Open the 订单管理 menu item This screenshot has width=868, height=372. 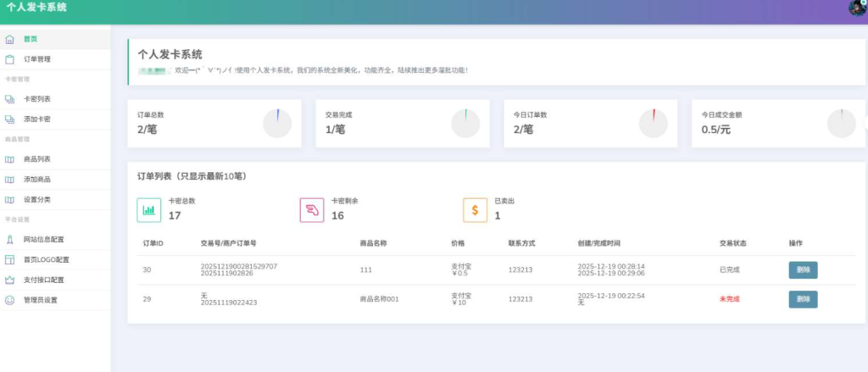[x=55, y=59]
